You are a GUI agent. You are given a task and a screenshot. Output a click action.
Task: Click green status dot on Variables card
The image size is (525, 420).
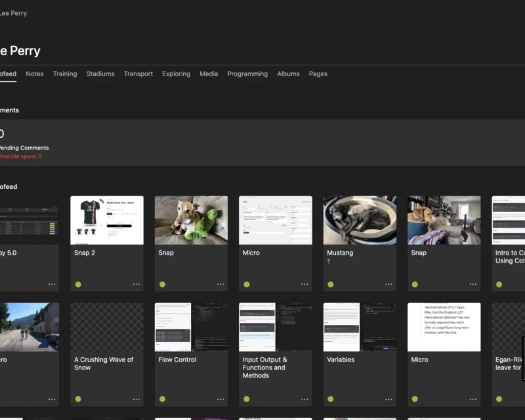point(331,399)
